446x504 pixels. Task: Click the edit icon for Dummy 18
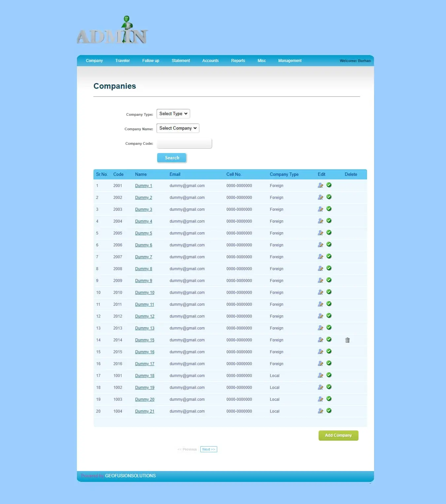pos(320,375)
